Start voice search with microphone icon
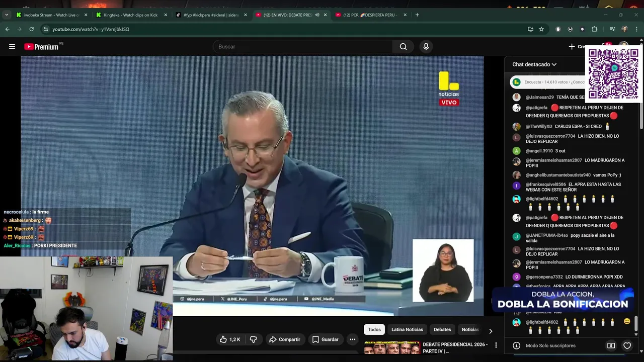The height and width of the screenshot is (362, 644). click(426, 47)
